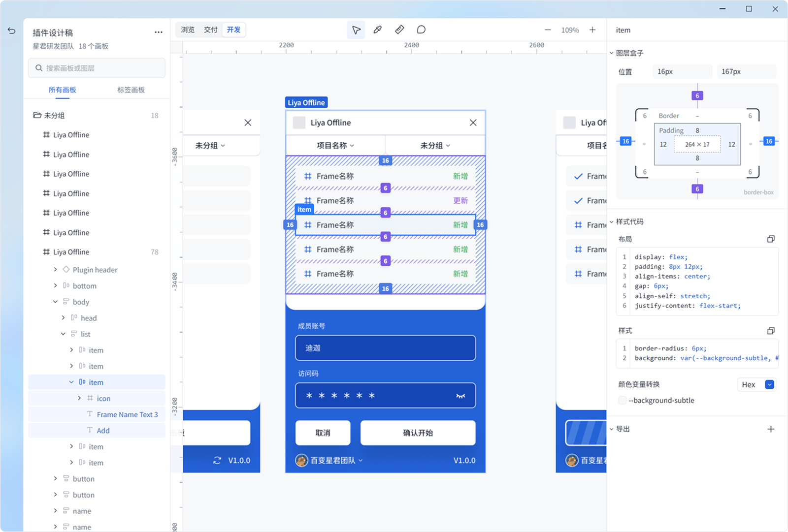Collapse the 样式代码 section
Viewport: 788px width, 532px height.
[x=612, y=222]
